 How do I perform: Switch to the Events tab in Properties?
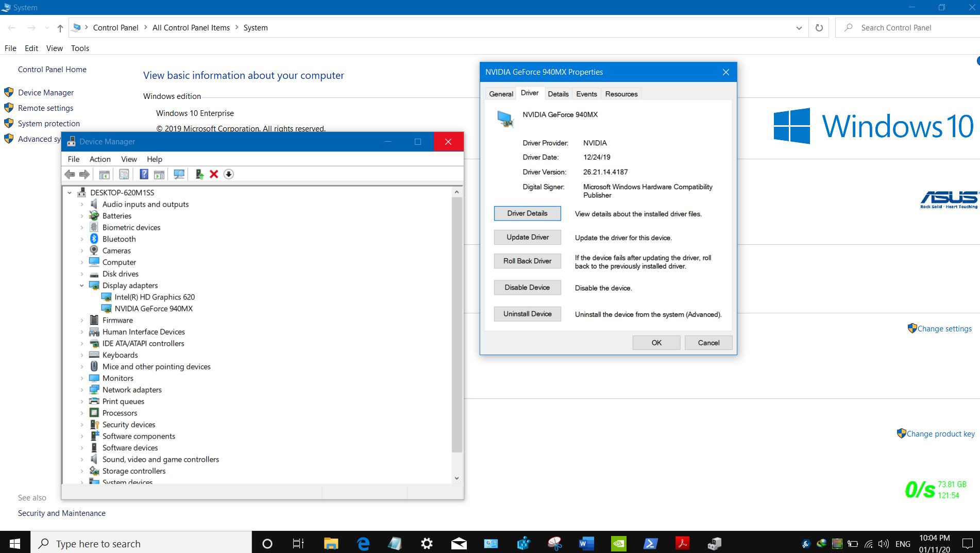[x=586, y=94]
